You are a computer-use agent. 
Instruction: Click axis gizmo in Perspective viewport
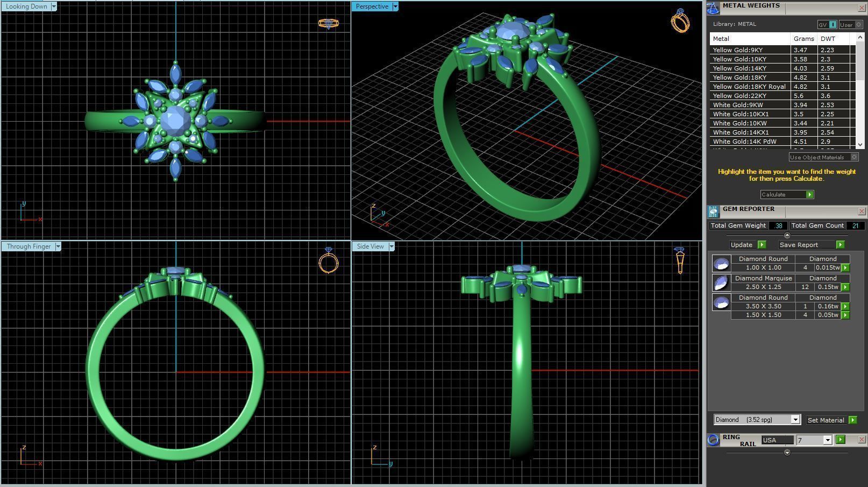(379, 215)
